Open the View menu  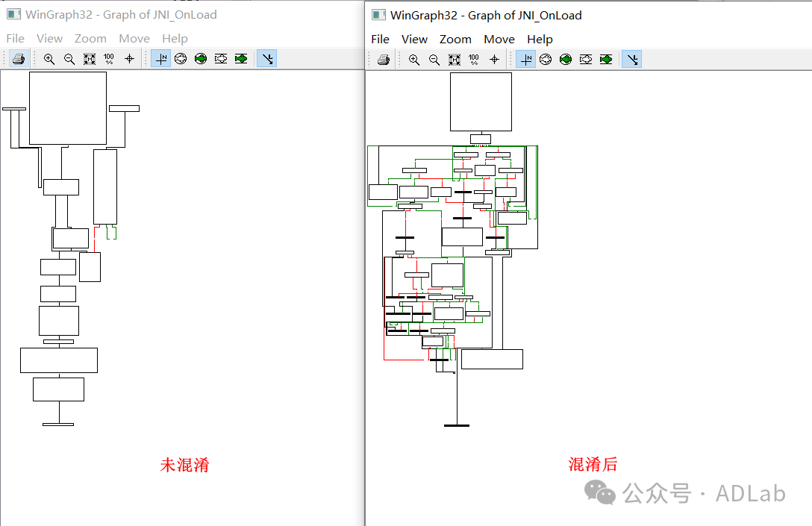414,39
